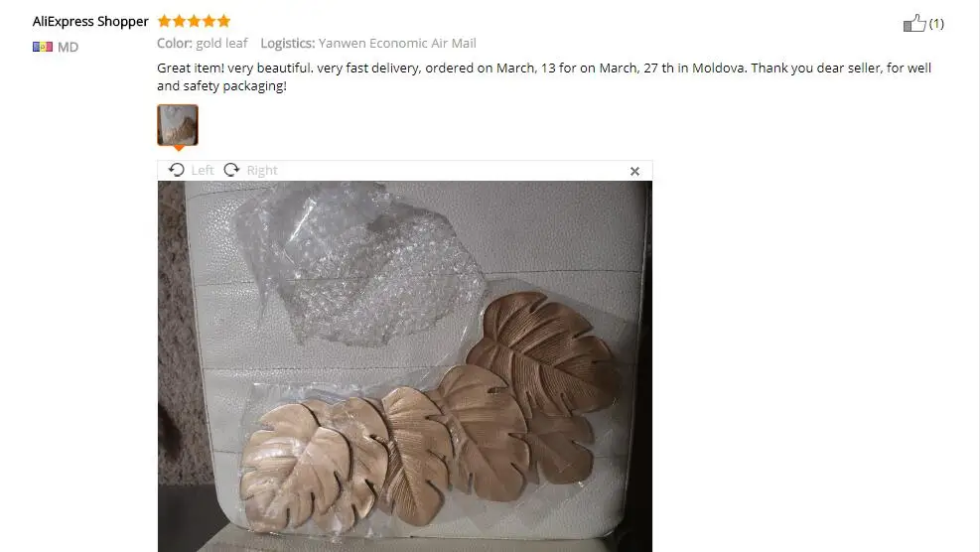Open the small review photo thumbnail

(x=178, y=125)
